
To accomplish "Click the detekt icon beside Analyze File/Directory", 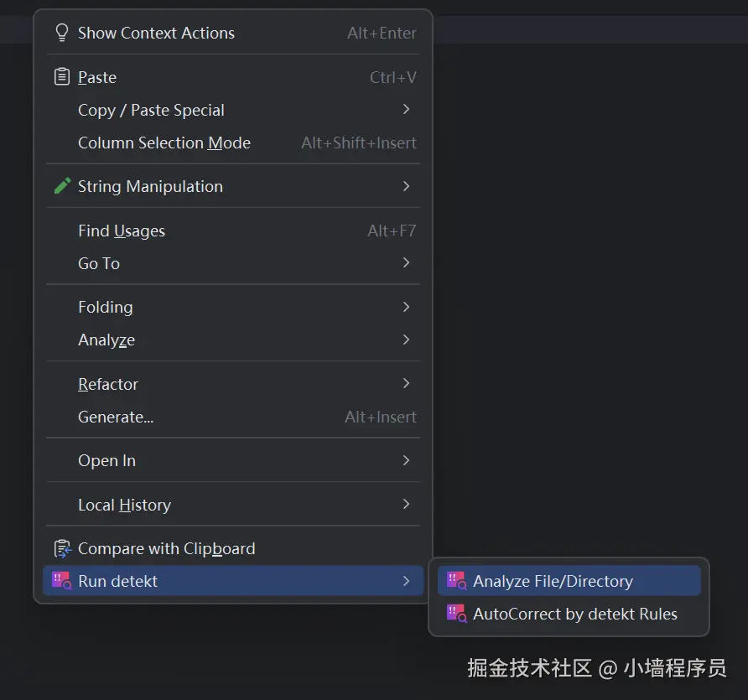I will coord(456,581).
